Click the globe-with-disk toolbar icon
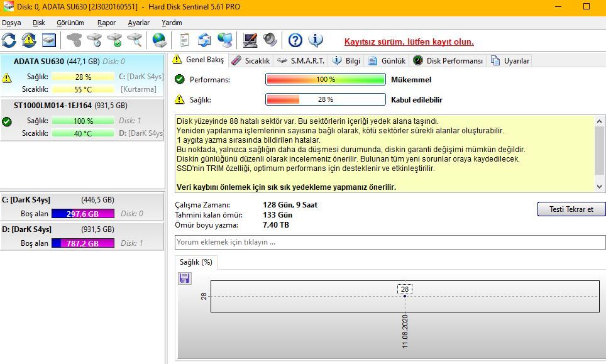606x364 pixels. pos(159,40)
